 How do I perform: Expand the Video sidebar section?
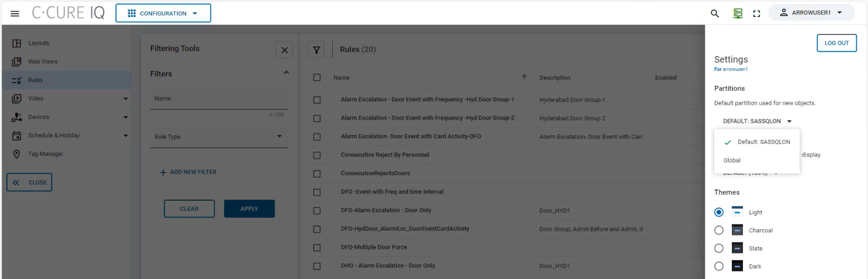[126, 98]
